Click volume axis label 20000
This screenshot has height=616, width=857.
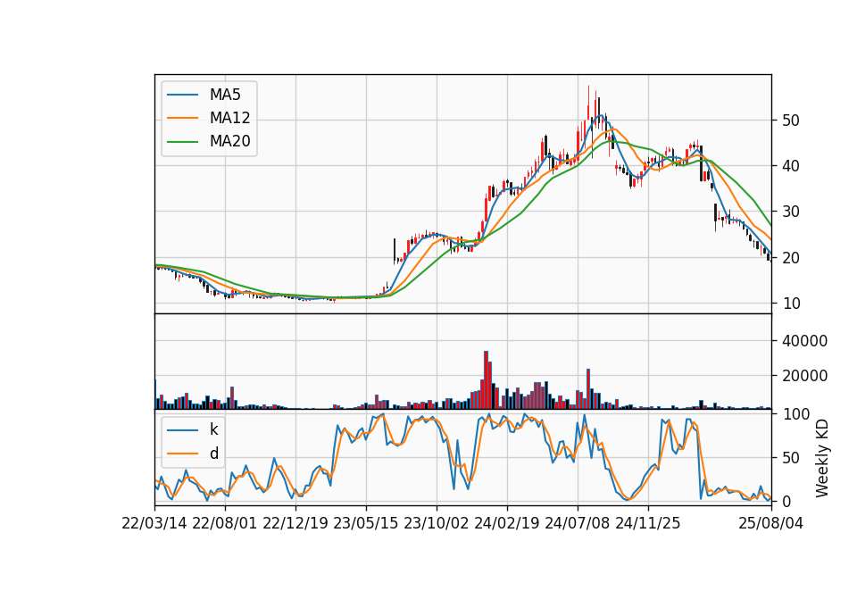[x=805, y=376]
